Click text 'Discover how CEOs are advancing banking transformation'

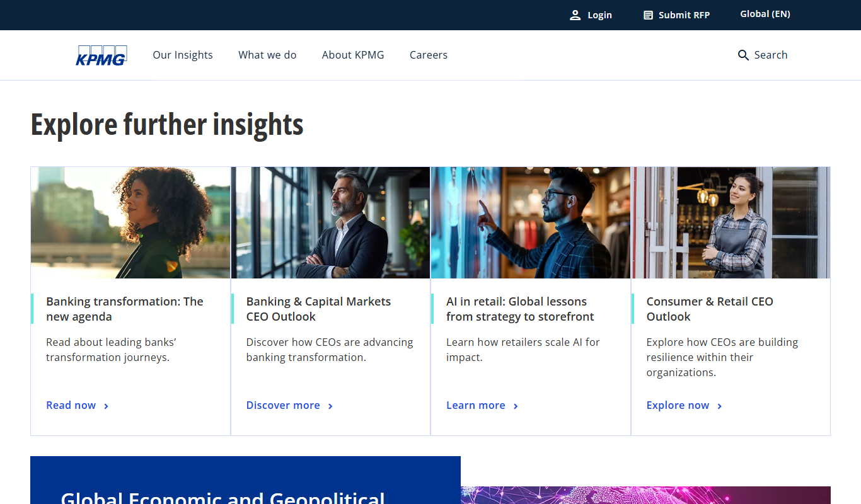(330, 350)
